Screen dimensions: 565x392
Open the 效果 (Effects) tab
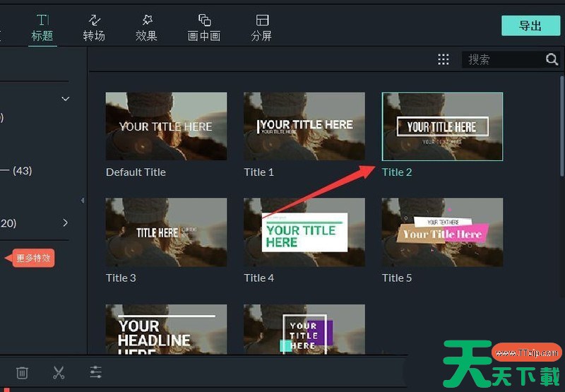146,28
